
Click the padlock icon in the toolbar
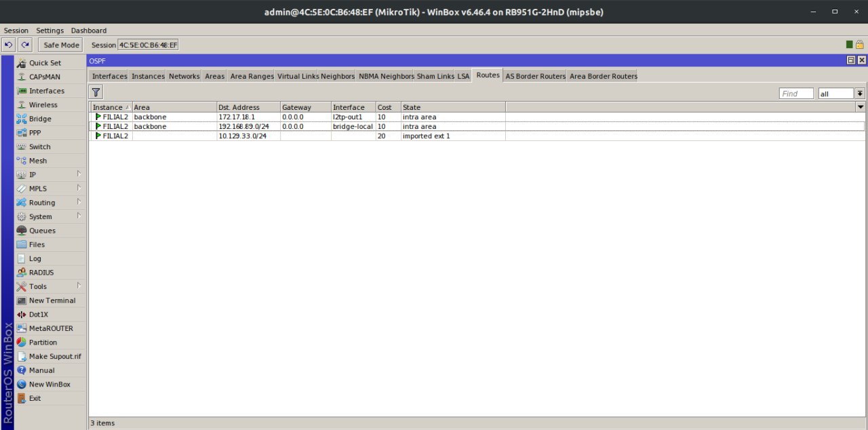click(x=859, y=45)
